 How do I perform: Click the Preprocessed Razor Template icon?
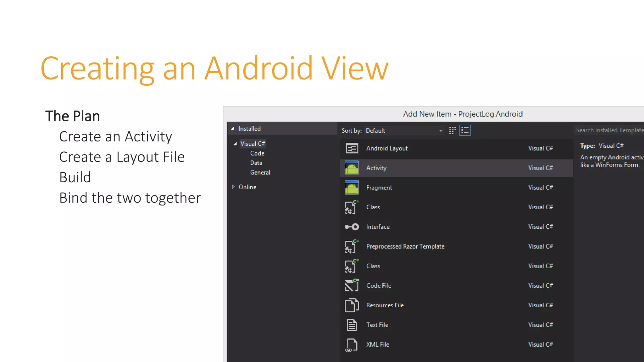coord(352,246)
